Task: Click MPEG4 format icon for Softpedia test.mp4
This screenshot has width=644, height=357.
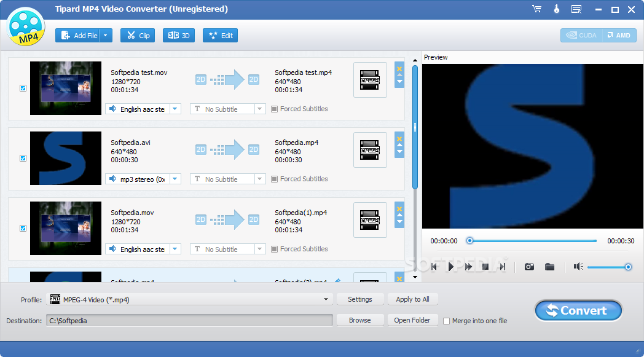Action: tap(370, 80)
